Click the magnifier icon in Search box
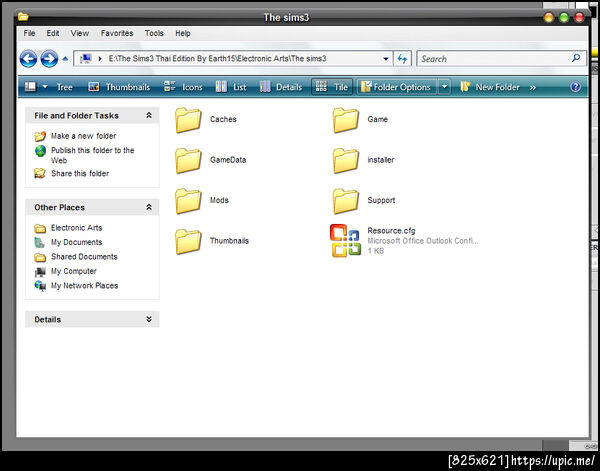Image resolution: width=600 pixels, height=471 pixels. point(576,58)
